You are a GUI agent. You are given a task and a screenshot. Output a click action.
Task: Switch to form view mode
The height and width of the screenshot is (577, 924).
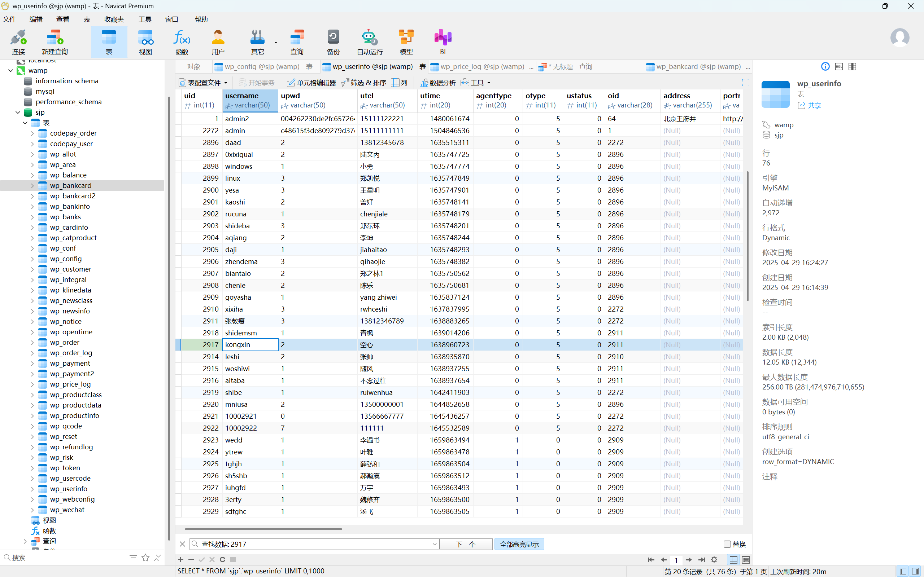coord(746,560)
